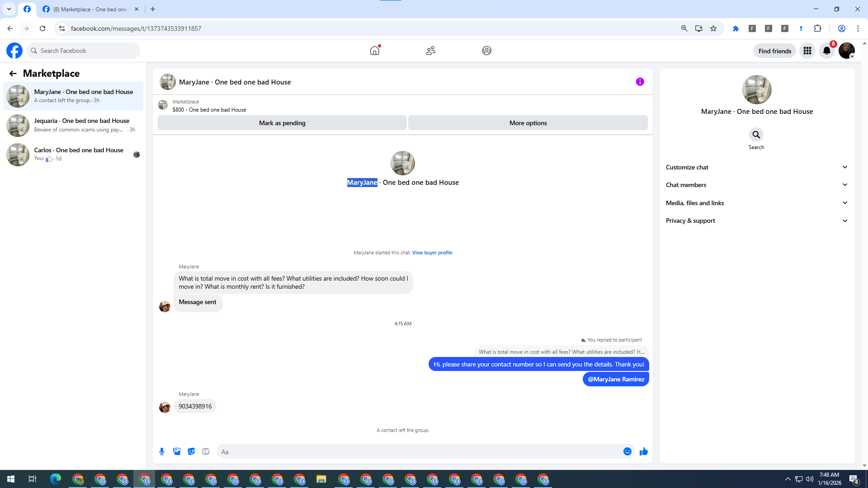868x488 pixels.
Task: Open the emoji picker in message box
Action: [x=627, y=451]
